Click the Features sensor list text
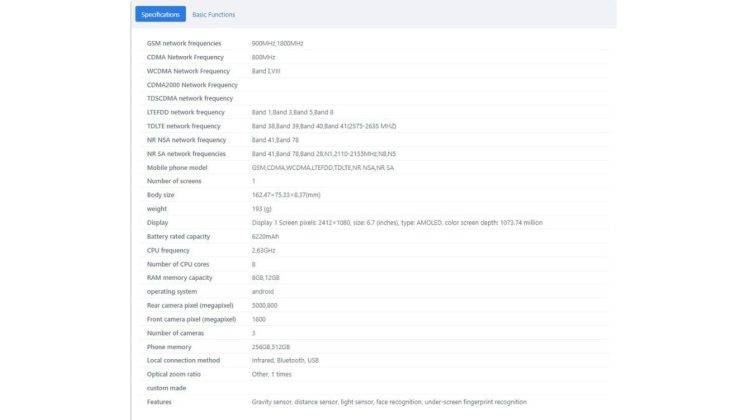The height and width of the screenshot is (420, 747). click(389, 402)
